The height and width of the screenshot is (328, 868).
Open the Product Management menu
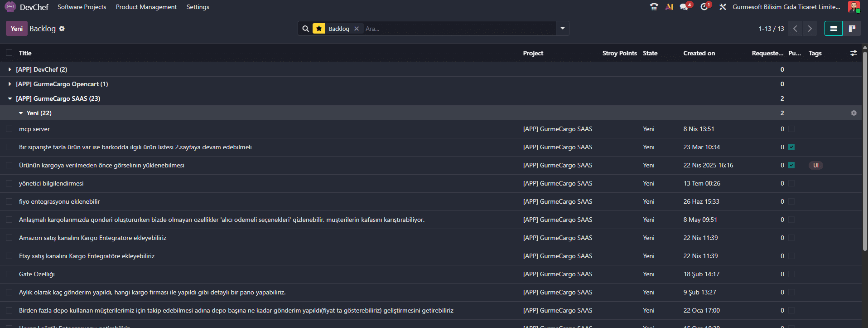[x=146, y=7]
